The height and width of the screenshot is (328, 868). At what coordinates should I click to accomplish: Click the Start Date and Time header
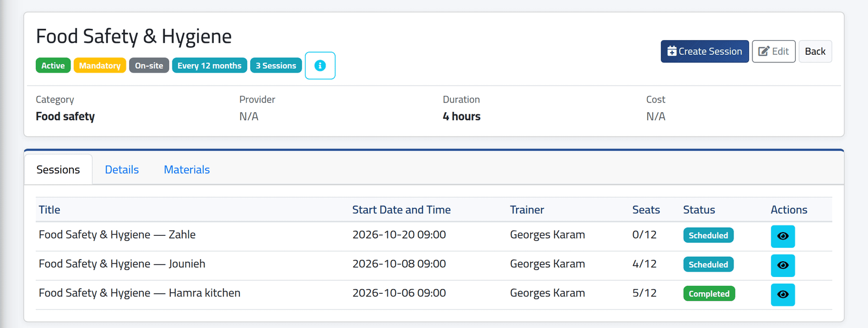click(401, 210)
